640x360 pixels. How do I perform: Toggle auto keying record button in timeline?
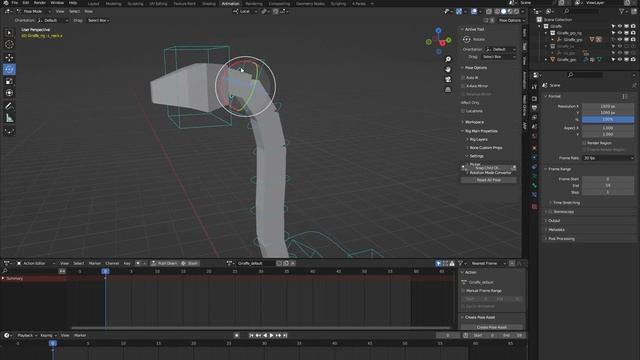click(x=236, y=335)
